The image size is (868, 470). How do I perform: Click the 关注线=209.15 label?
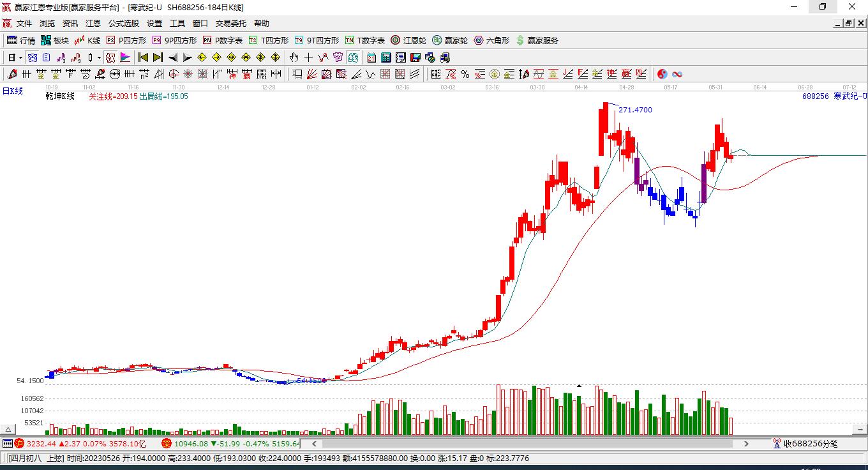[x=113, y=96]
